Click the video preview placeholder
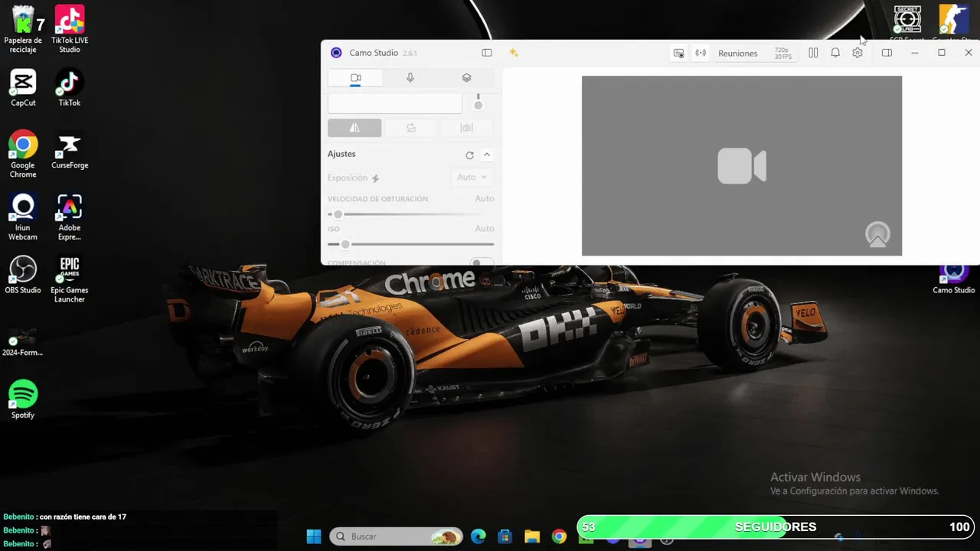This screenshot has height=551, width=980. coord(742,166)
